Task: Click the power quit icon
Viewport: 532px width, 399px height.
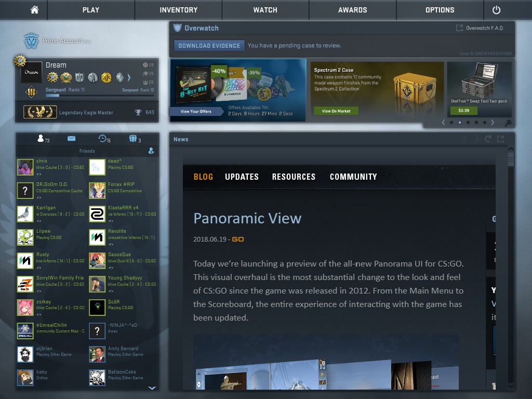Action: coord(496,10)
